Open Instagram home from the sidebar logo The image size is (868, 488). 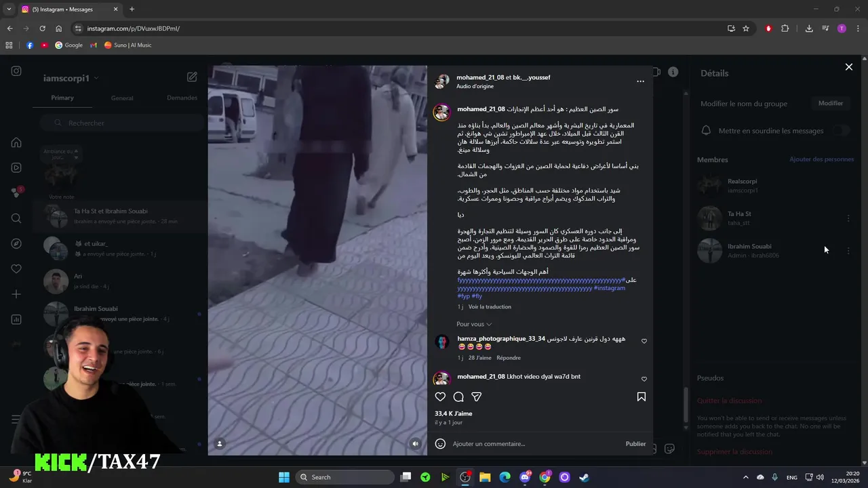[x=16, y=71]
